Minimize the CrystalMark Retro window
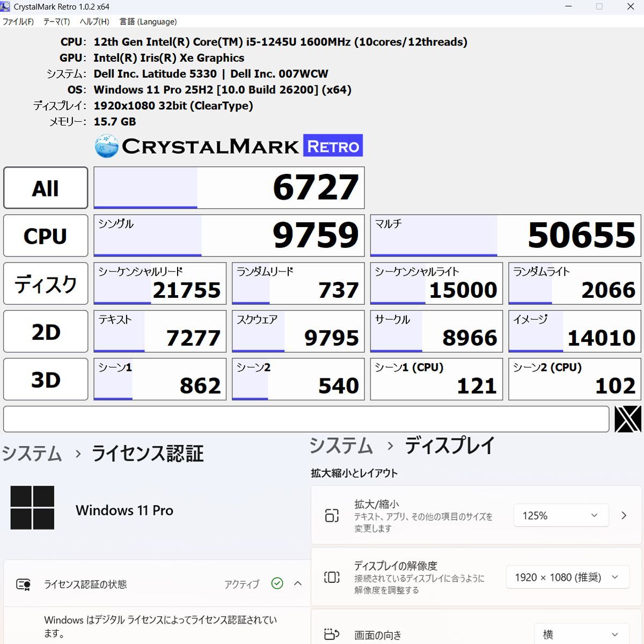 tap(568, 6)
